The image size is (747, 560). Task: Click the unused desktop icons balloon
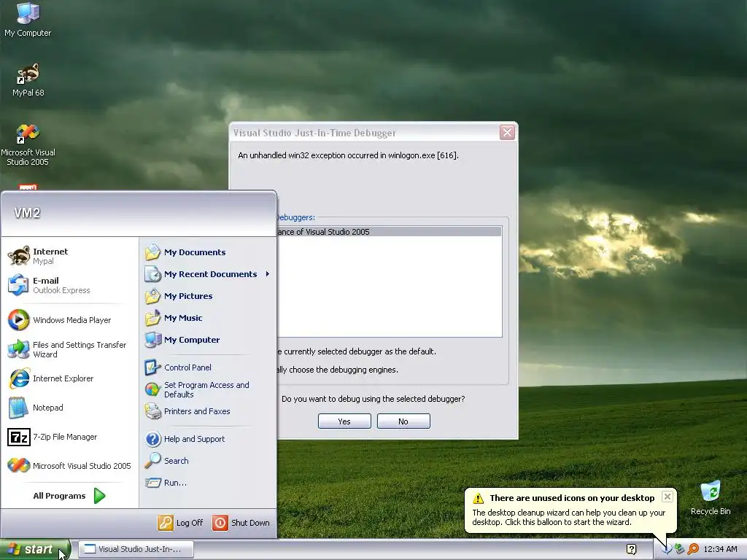point(570,510)
